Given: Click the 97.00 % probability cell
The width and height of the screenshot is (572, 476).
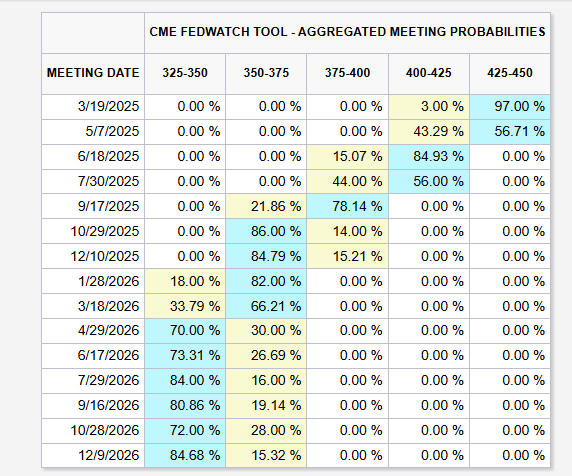Looking at the screenshot, I should click(x=510, y=107).
